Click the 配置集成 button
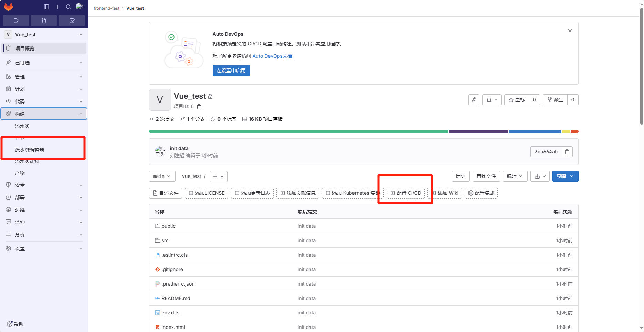644x332 pixels. (x=481, y=193)
